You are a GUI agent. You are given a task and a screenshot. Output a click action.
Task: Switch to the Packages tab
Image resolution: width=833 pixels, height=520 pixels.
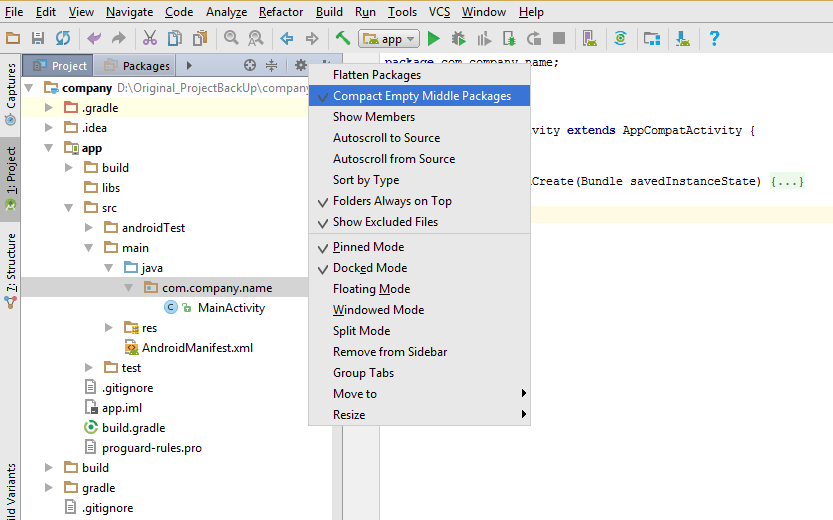138,66
